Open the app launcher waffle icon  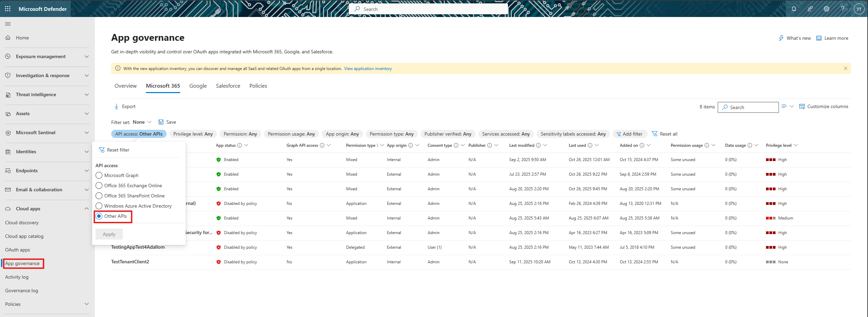click(8, 9)
